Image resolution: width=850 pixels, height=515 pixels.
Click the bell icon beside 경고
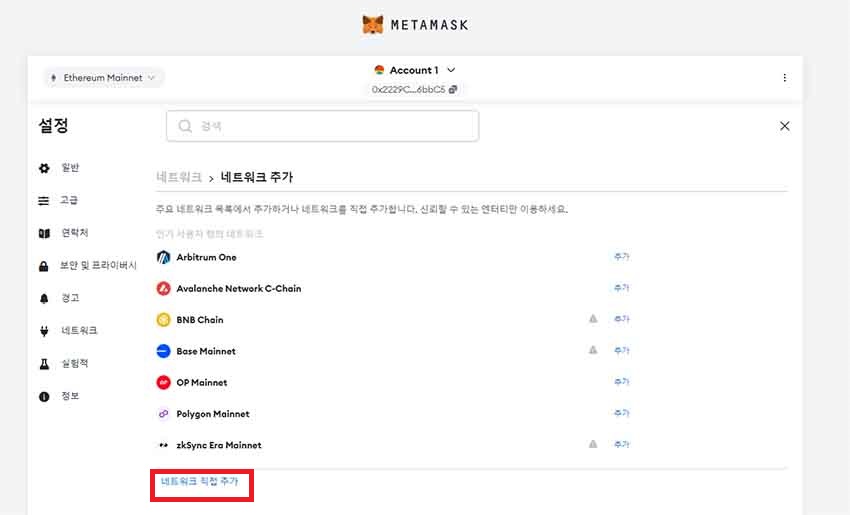[x=44, y=299]
